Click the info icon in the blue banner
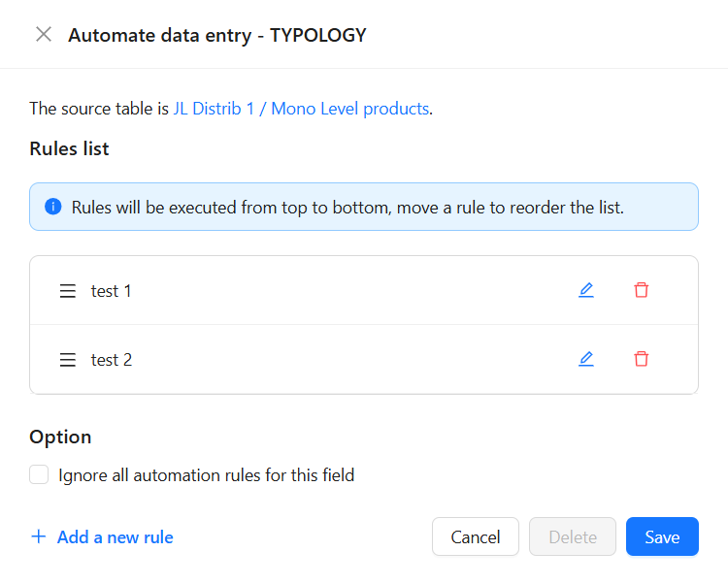728x584 pixels. tap(52, 208)
